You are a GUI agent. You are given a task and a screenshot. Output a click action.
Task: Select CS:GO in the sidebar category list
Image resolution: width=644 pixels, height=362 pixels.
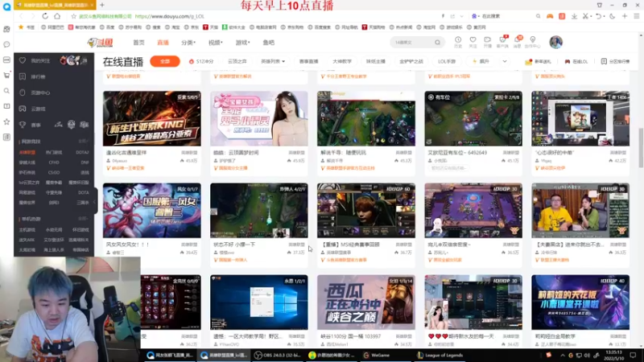click(54, 172)
